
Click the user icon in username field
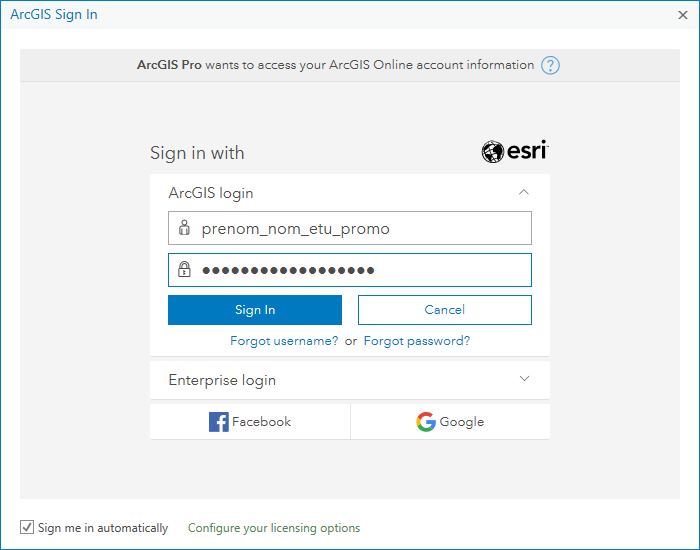184,228
